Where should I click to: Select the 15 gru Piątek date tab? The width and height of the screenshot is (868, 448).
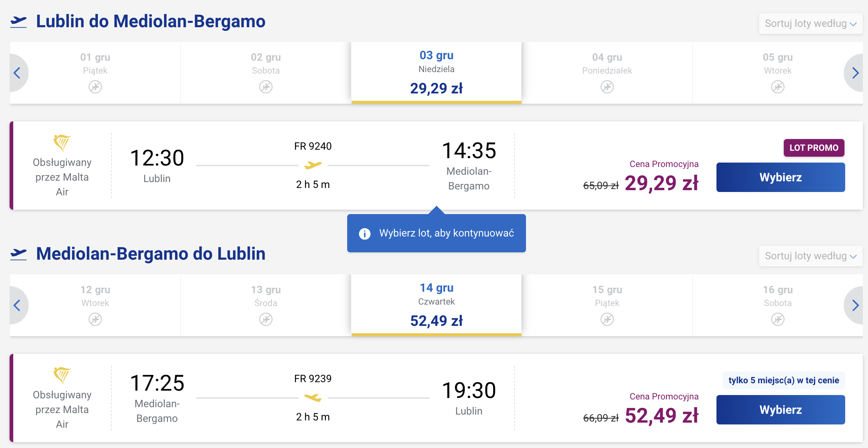coord(607,305)
